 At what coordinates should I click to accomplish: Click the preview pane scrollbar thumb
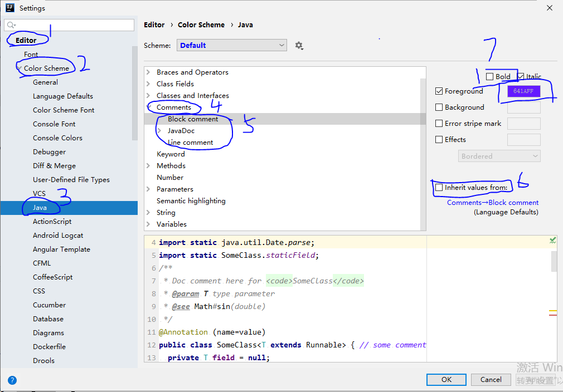pos(554,262)
